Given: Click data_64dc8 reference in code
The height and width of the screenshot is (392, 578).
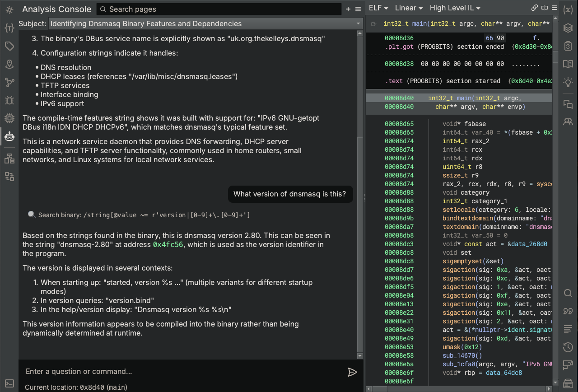Looking at the screenshot, I should (x=504, y=373).
